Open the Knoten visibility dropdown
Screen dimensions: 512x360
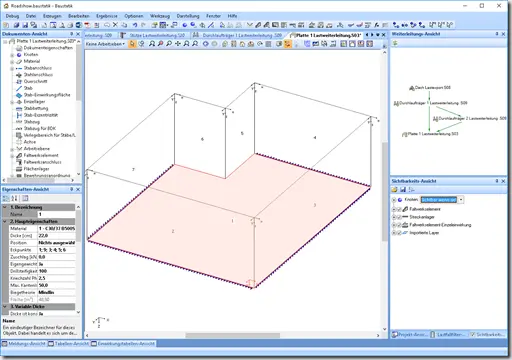pos(461,200)
